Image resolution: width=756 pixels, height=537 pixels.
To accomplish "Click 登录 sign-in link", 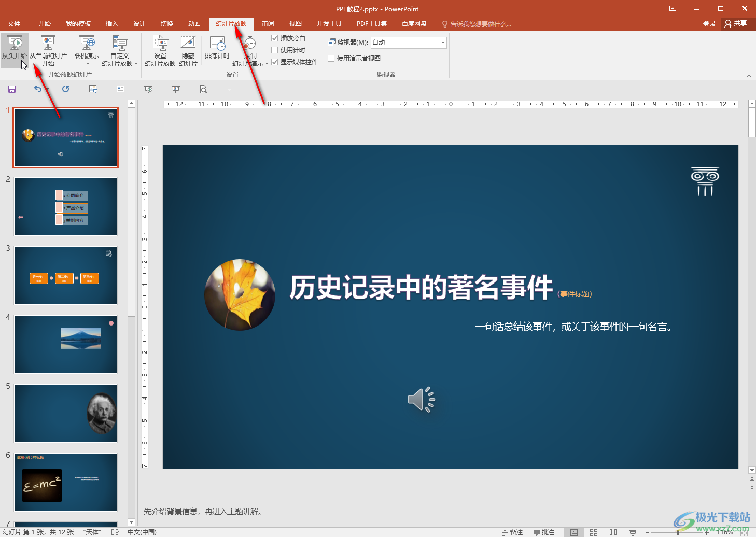I will [709, 24].
